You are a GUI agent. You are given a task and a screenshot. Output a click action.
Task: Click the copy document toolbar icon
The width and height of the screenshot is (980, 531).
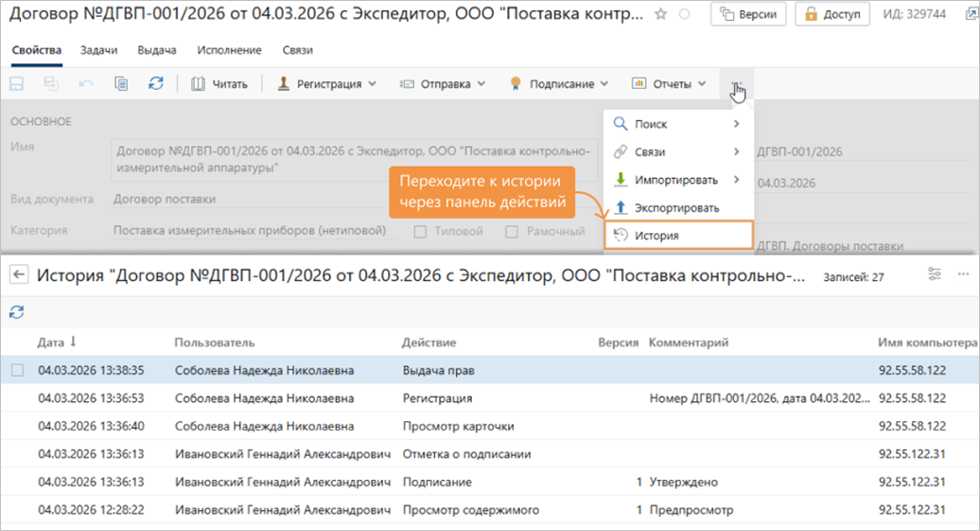click(x=121, y=83)
